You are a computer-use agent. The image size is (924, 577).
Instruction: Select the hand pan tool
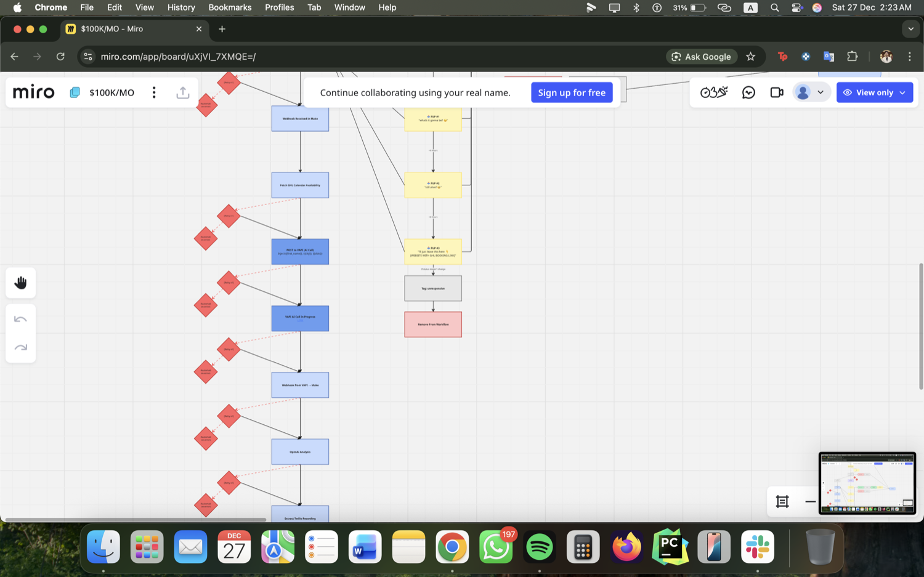21,283
